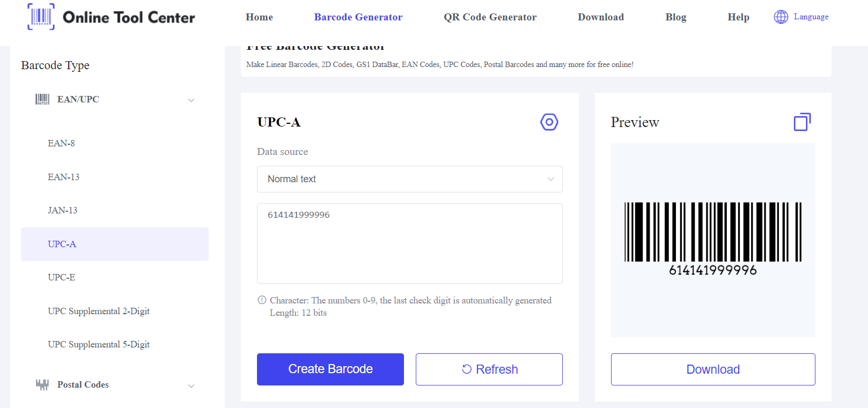Viewport: 868px width, 408px height.
Task: Go to the Home menu item
Action: tap(259, 17)
